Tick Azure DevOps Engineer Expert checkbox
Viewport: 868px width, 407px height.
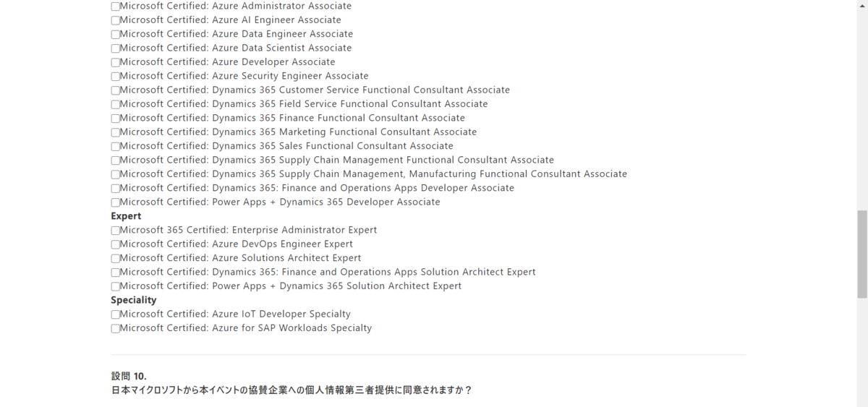pos(116,244)
